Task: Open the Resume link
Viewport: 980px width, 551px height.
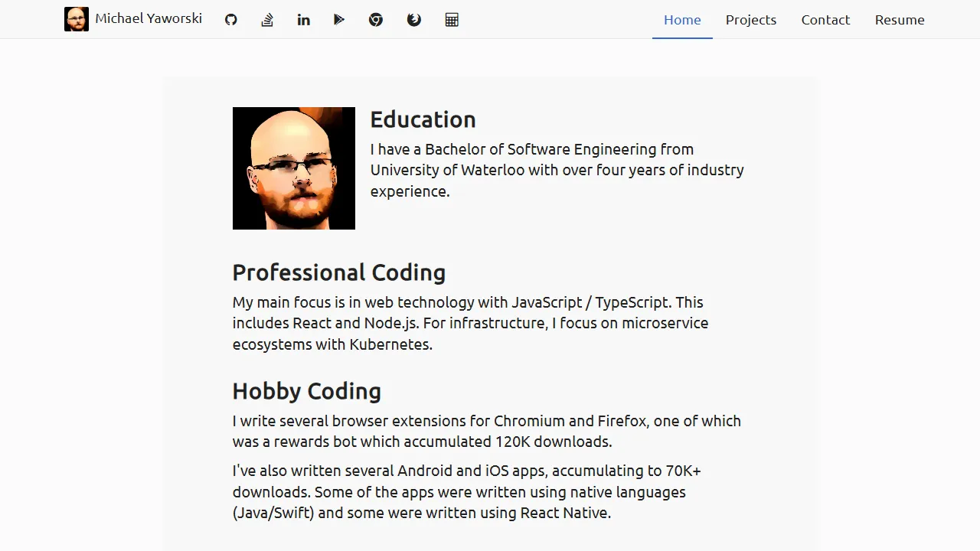Action: tap(900, 20)
